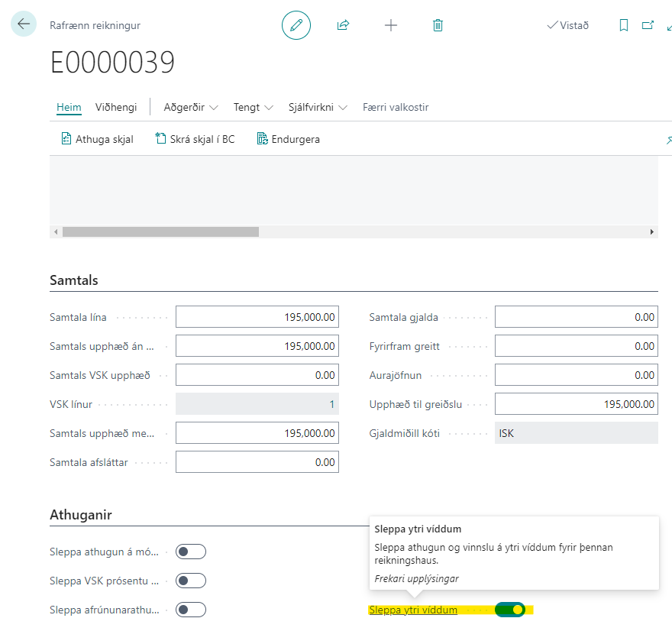Click the Endurgera action
672x631 pixels.
pos(289,139)
